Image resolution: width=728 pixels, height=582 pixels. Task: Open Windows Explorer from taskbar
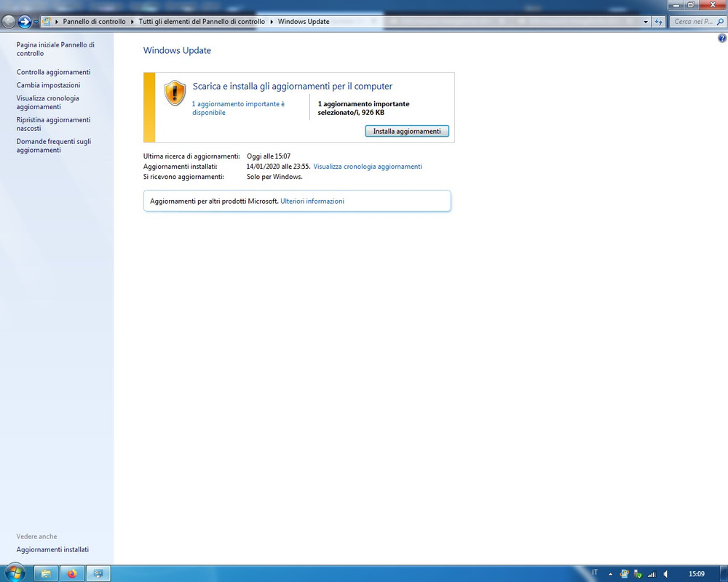(x=46, y=574)
